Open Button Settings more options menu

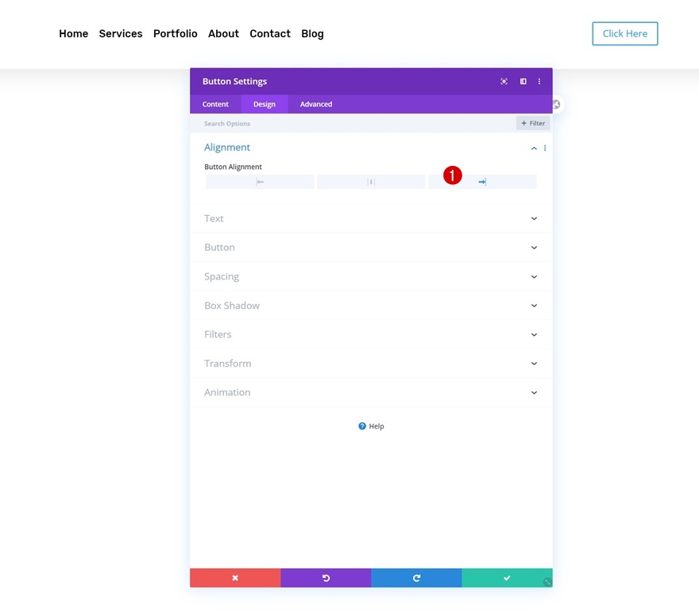coord(539,82)
